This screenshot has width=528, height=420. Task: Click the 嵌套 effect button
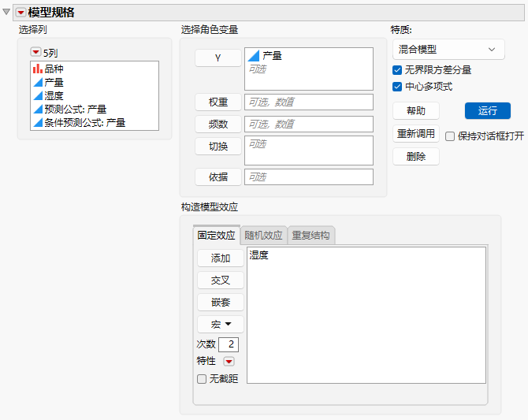(x=221, y=303)
